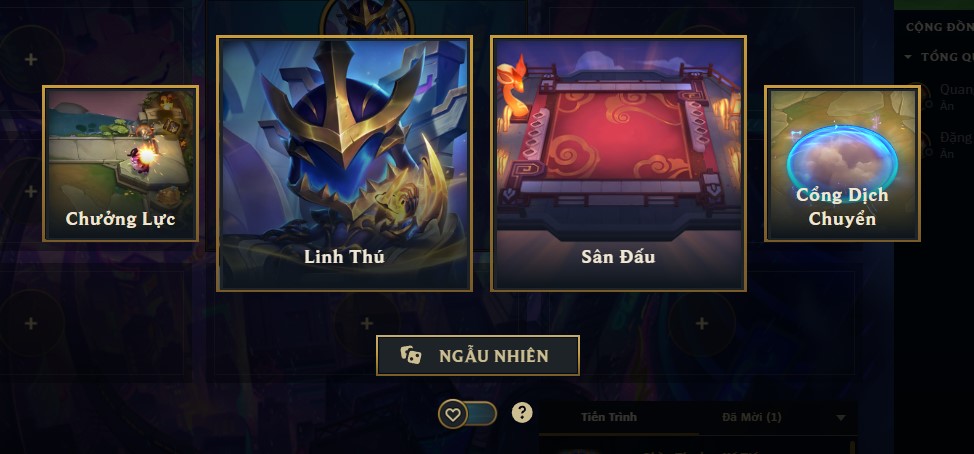The image size is (974, 454).
Task: Switch to the Tiến Trình tab
Action: pyautogui.click(x=609, y=417)
